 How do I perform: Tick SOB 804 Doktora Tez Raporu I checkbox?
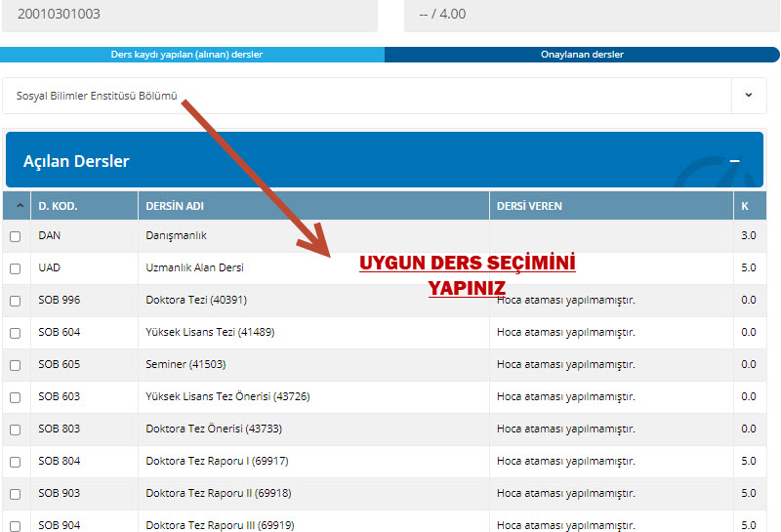(16, 462)
